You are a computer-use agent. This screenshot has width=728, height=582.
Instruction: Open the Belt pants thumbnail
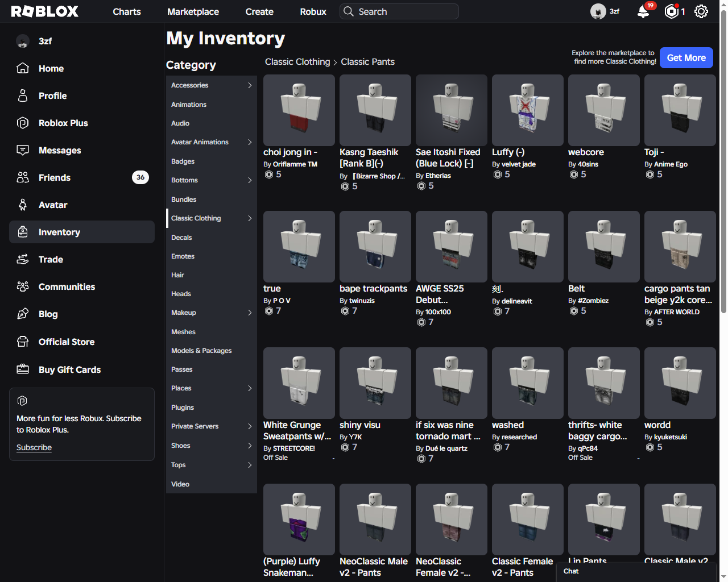[x=604, y=247]
